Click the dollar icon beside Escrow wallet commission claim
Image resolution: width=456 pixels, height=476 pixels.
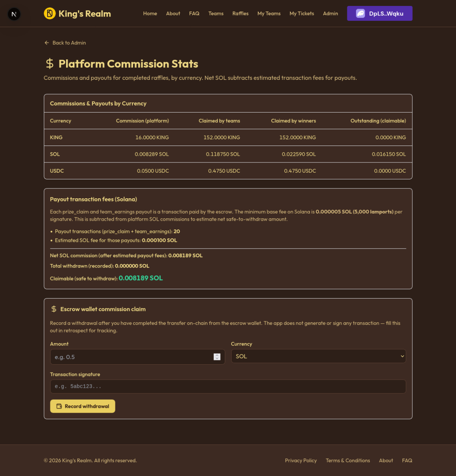54,309
